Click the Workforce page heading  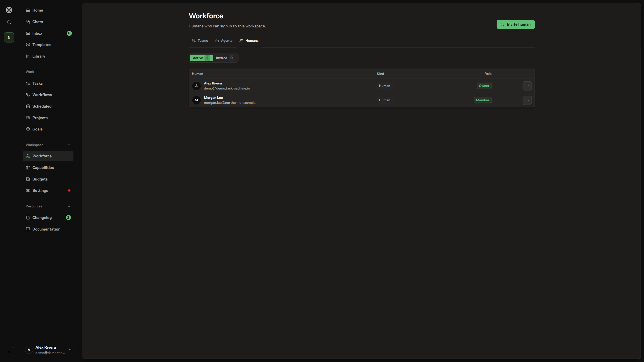coord(206,16)
